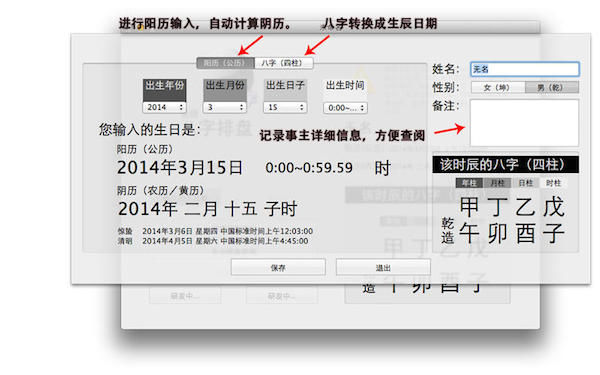This screenshot has height=375, width=600.
Task: Select the 日柱 pillar segment
Action: (x=525, y=183)
